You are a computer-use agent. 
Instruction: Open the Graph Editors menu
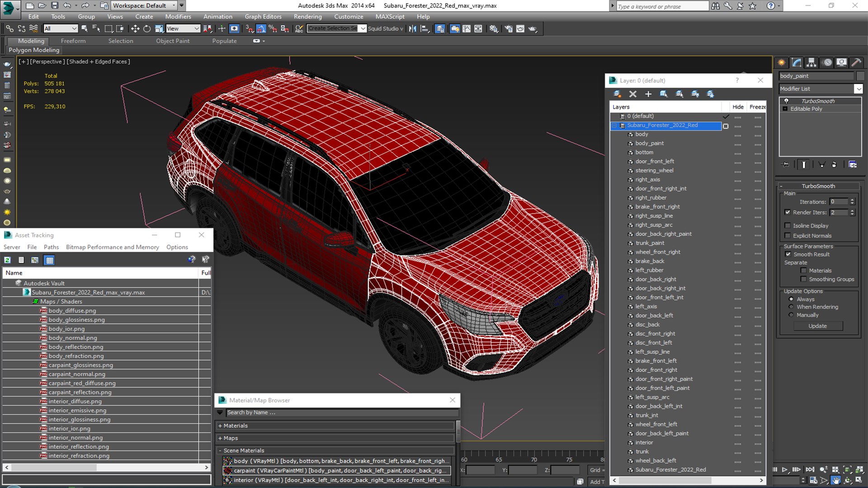(x=263, y=17)
